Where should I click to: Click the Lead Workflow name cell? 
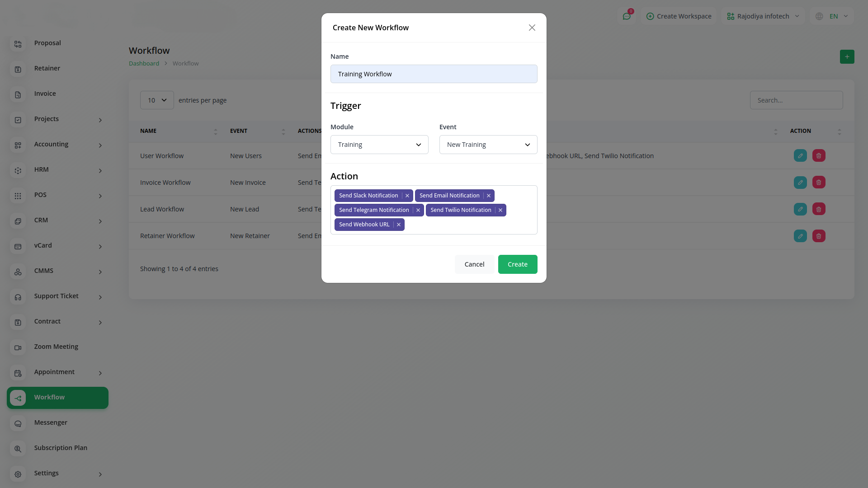point(162,209)
